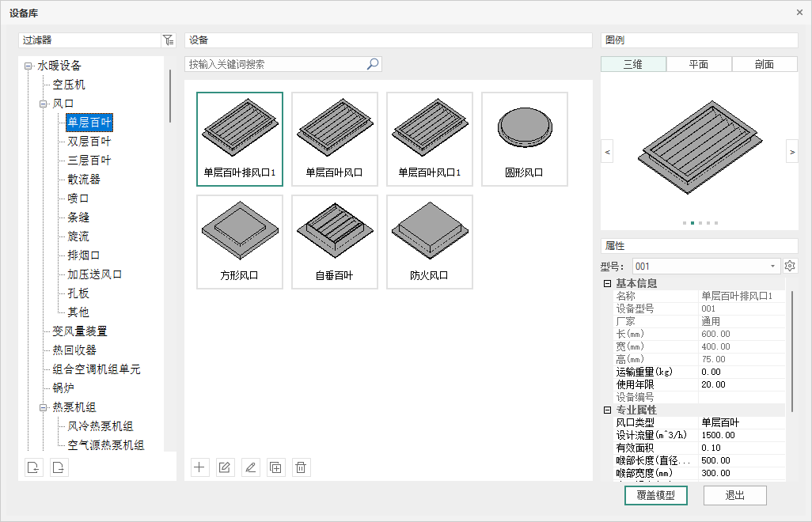Click the export file icon

(x=59, y=467)
